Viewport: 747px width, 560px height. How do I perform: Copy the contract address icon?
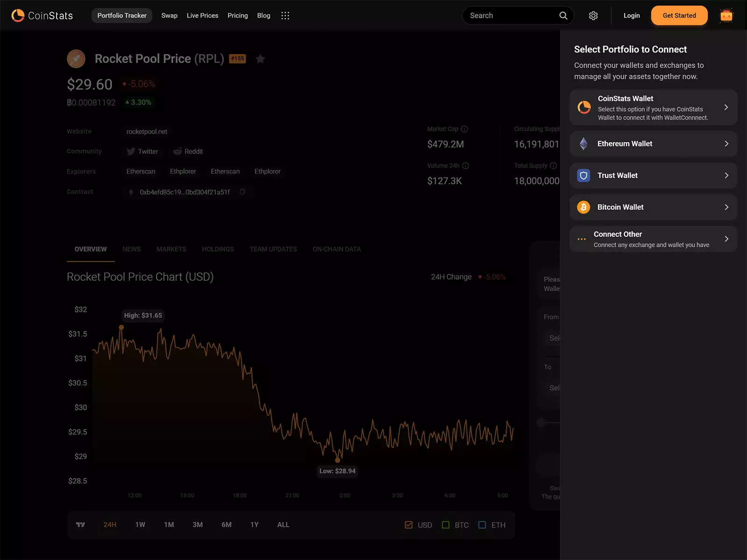pyautogui.click(x=242, y=192)
